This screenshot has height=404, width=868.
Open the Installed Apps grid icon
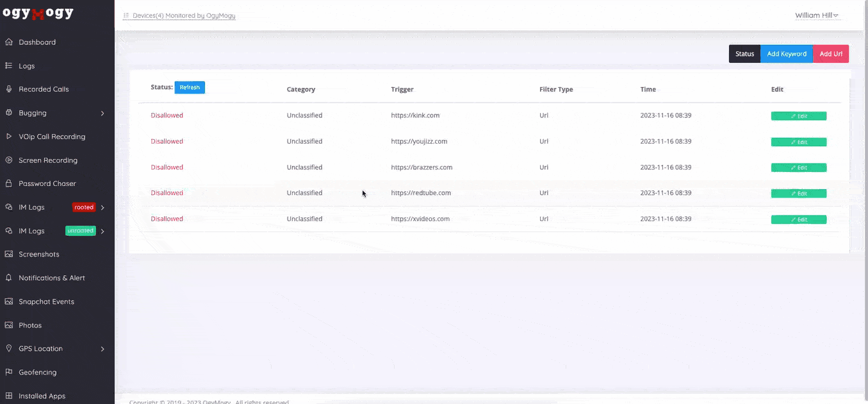[x=9, y=396]
